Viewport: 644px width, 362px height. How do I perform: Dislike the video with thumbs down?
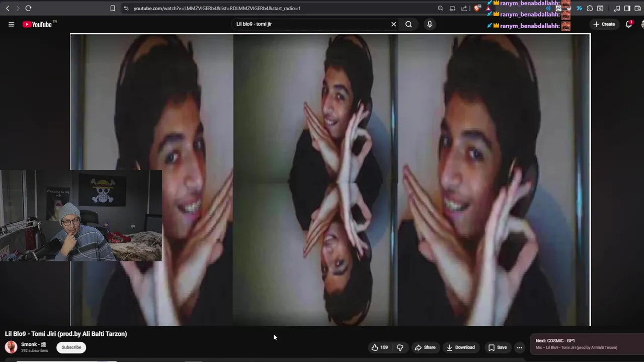coord(400,347)
